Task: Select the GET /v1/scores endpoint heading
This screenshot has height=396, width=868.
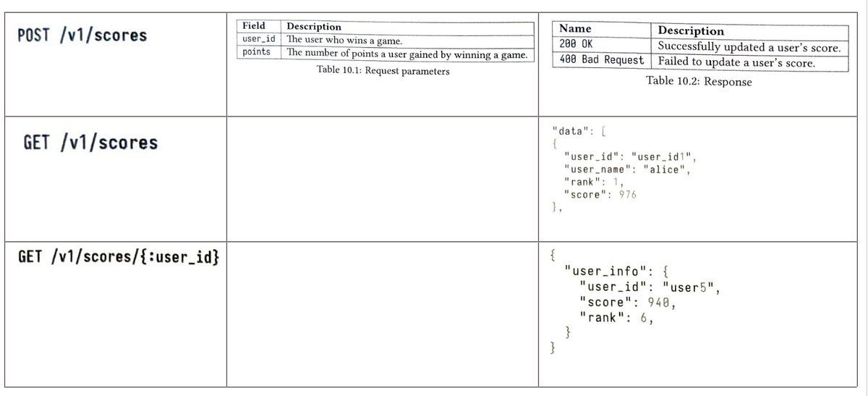Action: [x=90, y=142]
